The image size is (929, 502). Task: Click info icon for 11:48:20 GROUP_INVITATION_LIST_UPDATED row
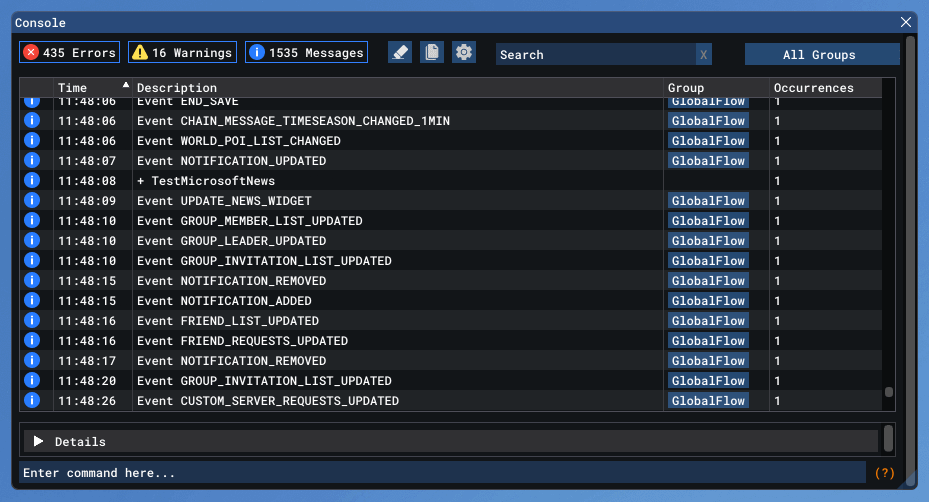tap(32, 381)
